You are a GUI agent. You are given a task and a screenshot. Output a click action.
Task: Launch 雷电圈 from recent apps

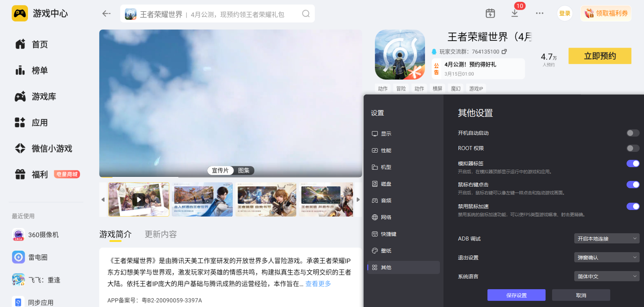pos(30,257)
